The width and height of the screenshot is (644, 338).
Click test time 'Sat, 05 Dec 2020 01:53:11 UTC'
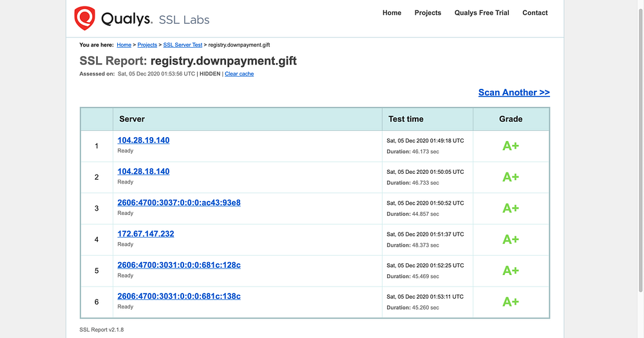click(x=425, y=297)
